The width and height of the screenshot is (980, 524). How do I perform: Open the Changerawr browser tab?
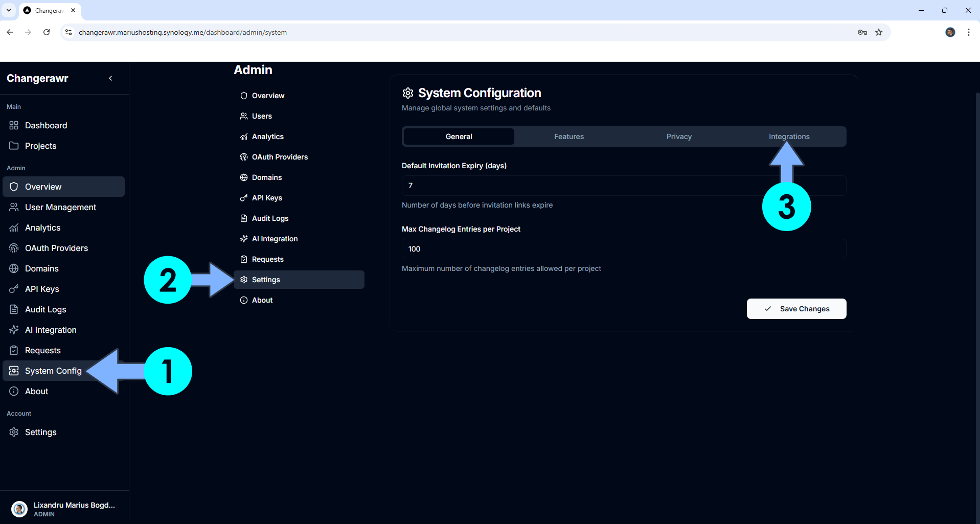[x=49, y=10]
